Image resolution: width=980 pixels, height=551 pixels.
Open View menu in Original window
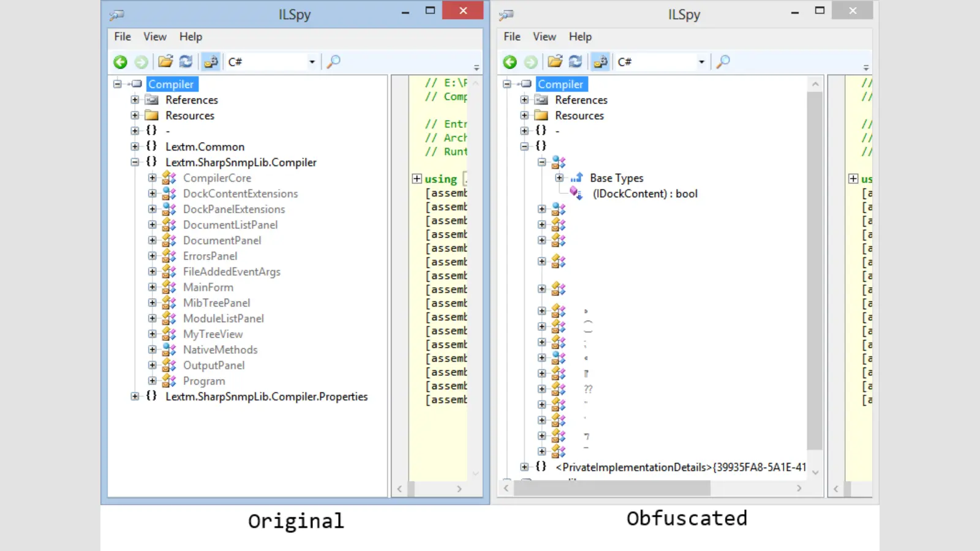click(x=155, y=37)
